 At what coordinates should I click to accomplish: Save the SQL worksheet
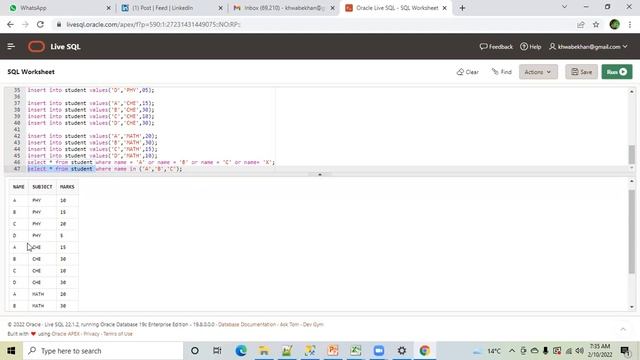[582, 72]
